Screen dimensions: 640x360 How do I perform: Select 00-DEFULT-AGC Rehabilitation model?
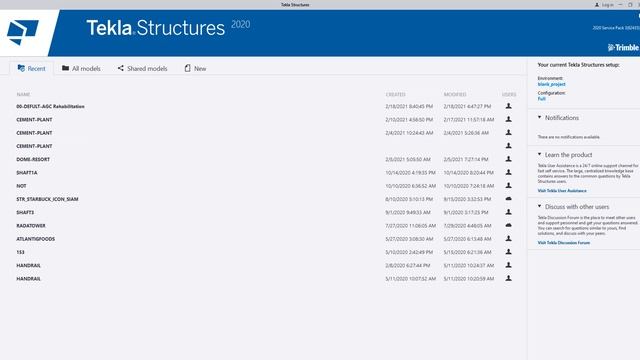coord(266,106)
